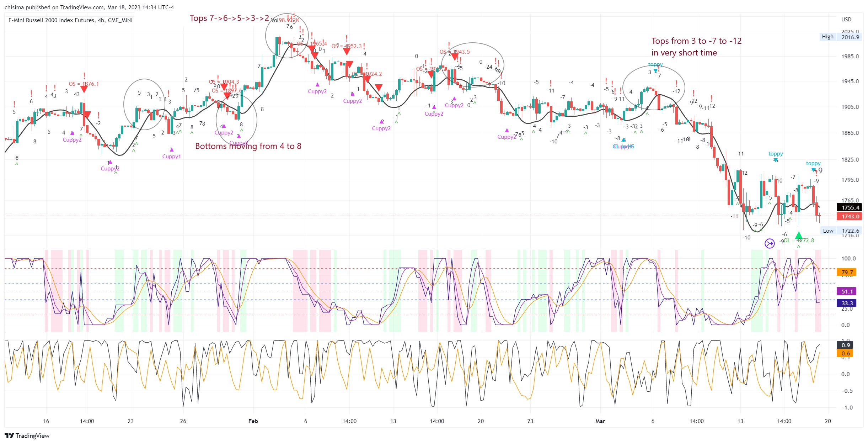Screen dimensions: 868x444
Task: Click the TradingView logo icon
Action: click(x=9, y=435)
